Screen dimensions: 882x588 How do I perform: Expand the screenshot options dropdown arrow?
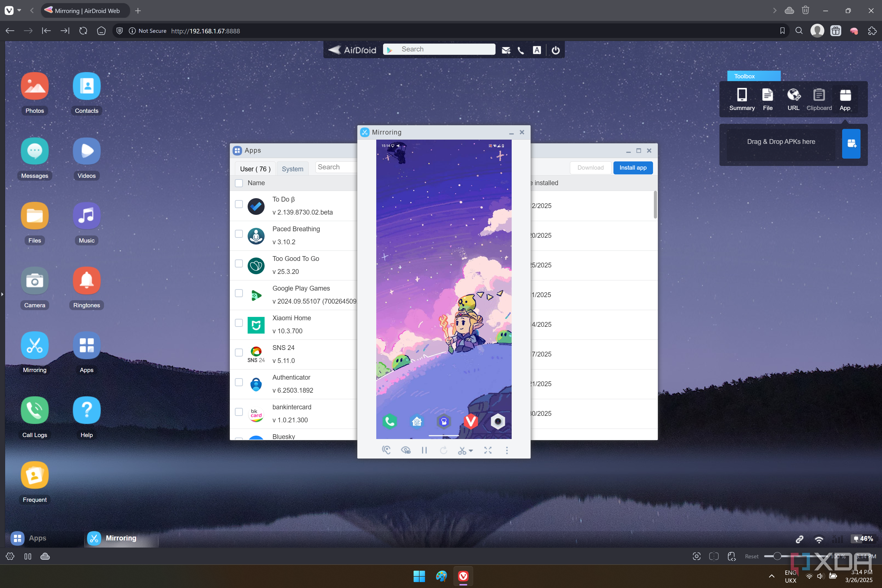tap(471, 450)
